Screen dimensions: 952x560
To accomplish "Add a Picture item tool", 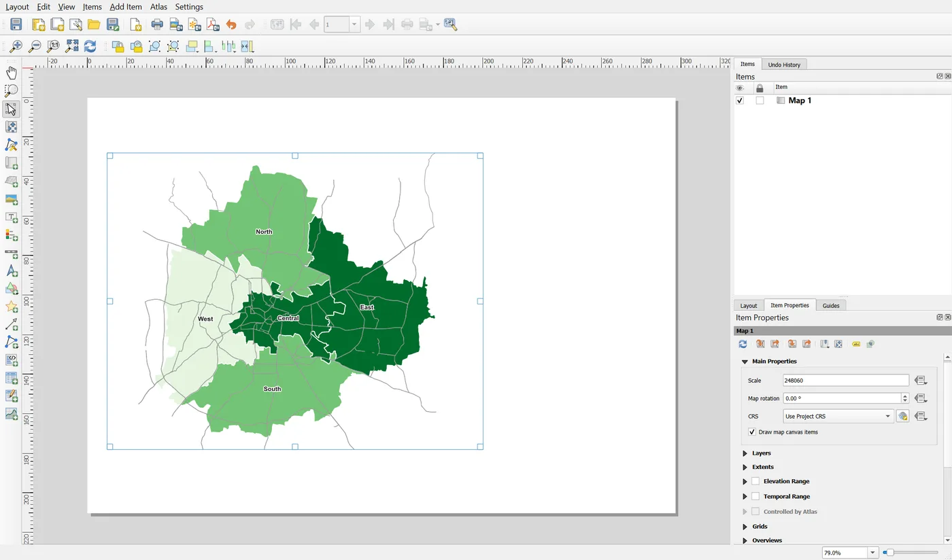I will pos(12,200).
